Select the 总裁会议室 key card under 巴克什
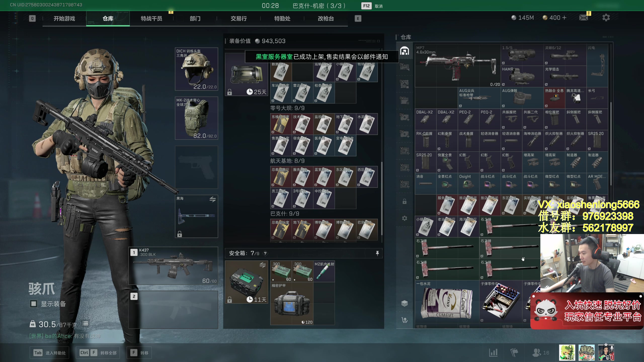The image size is (644, 362). click(x=281, y=230)
